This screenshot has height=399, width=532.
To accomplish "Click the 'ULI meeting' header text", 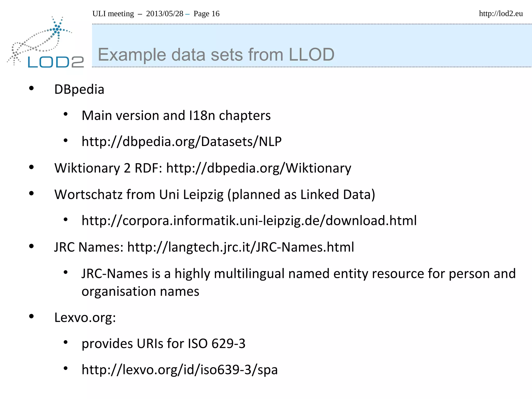I will point(113,14).
